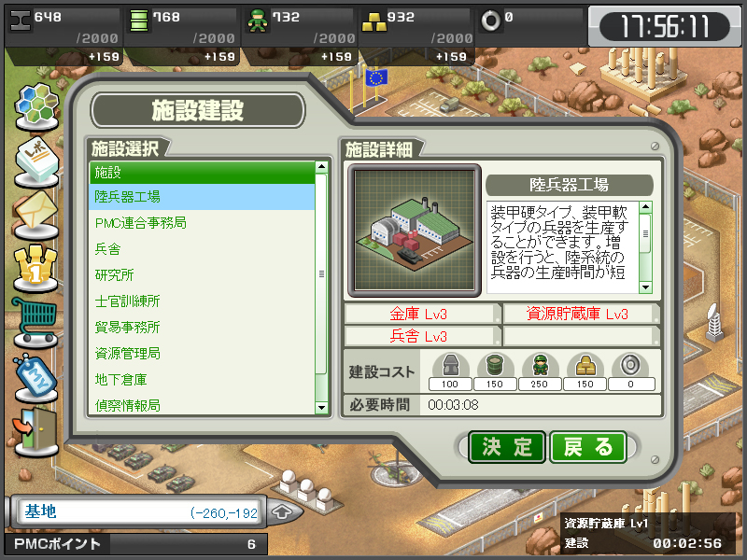Click the arrow icon beside base coordinates

(282, 511)
